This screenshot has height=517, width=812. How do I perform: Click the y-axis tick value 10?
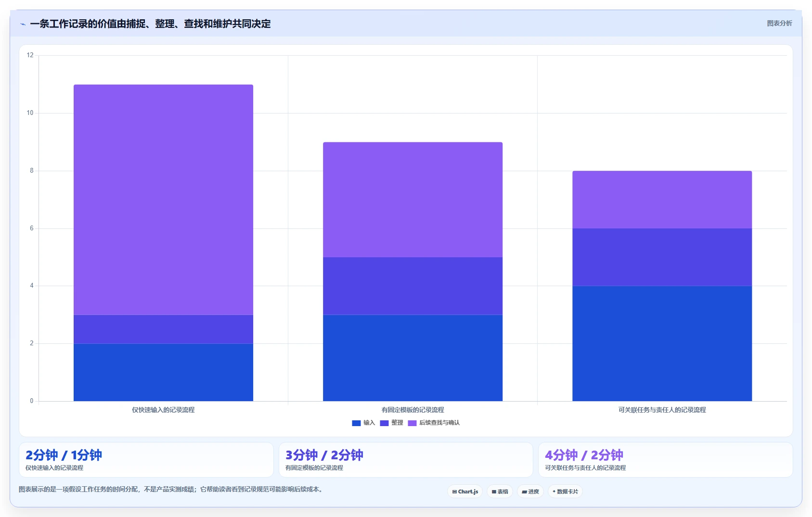[x=30, y=113]
